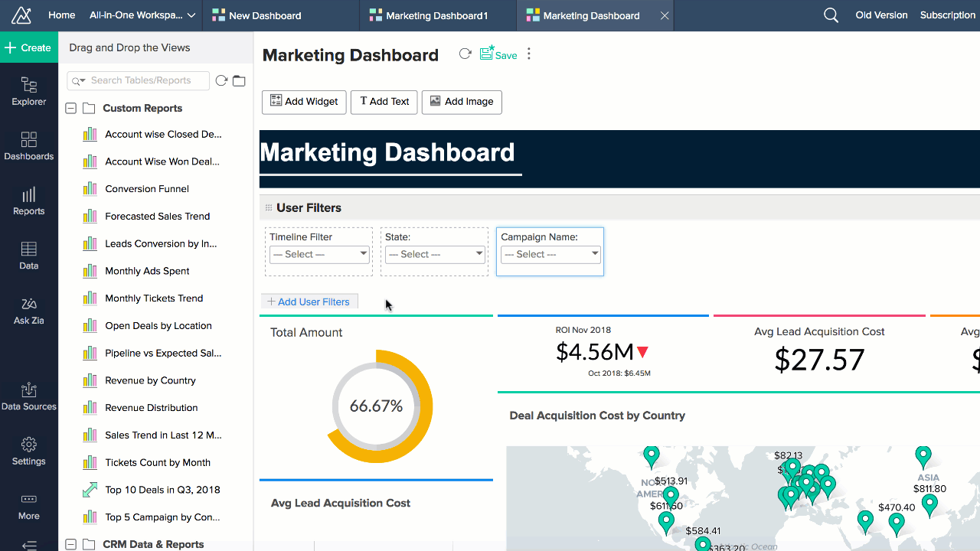Screen dimensions: 980x551
Task: Click the More icon in the sidebar
Action: click(28, 505)
